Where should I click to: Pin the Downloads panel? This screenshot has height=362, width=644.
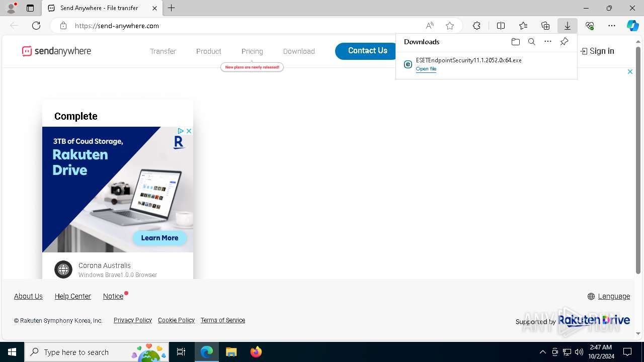coord(565,42)
